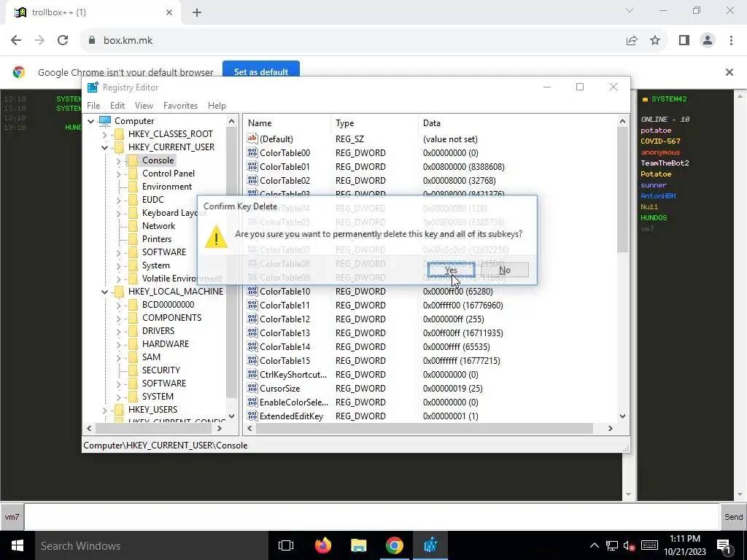Select the CtrlKeyShortcut... value name
Screen dimensions: 747x560
point(293,375)
